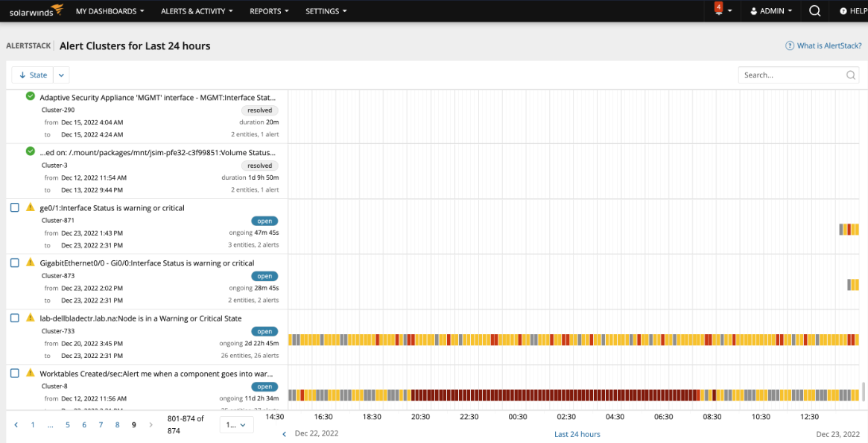Select checkbox for ge0/1 Interface Status cluster

[15, 207]
